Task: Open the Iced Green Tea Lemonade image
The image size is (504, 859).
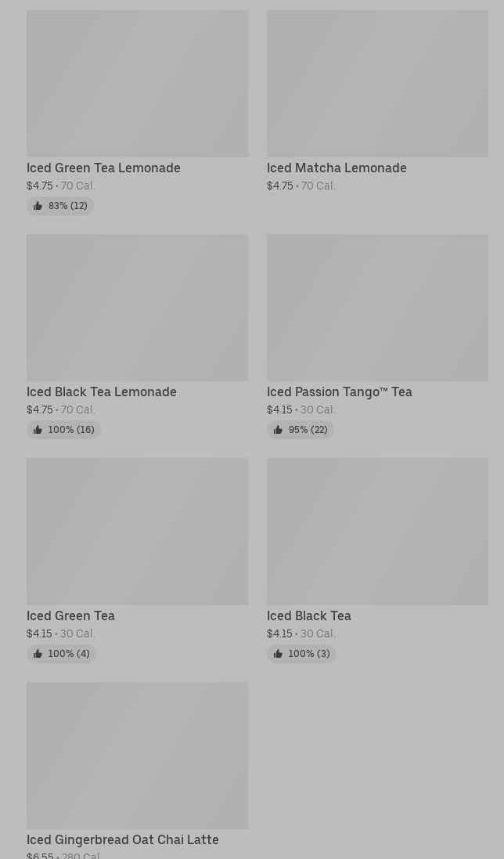Action: click(137, 84)
